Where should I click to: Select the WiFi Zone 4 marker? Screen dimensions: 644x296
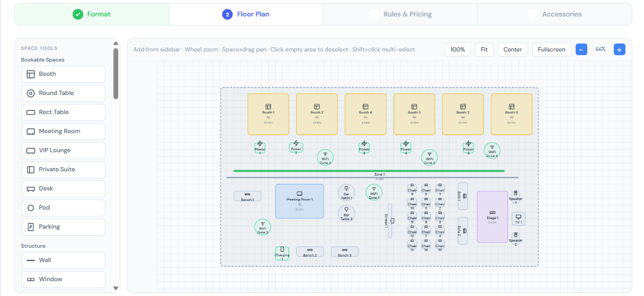492,151
